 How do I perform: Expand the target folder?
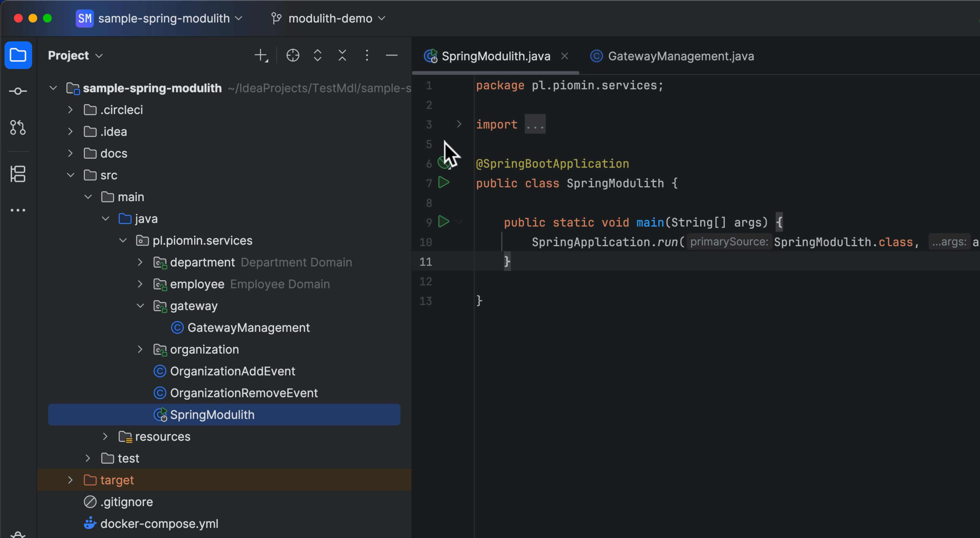pos(70,480)
